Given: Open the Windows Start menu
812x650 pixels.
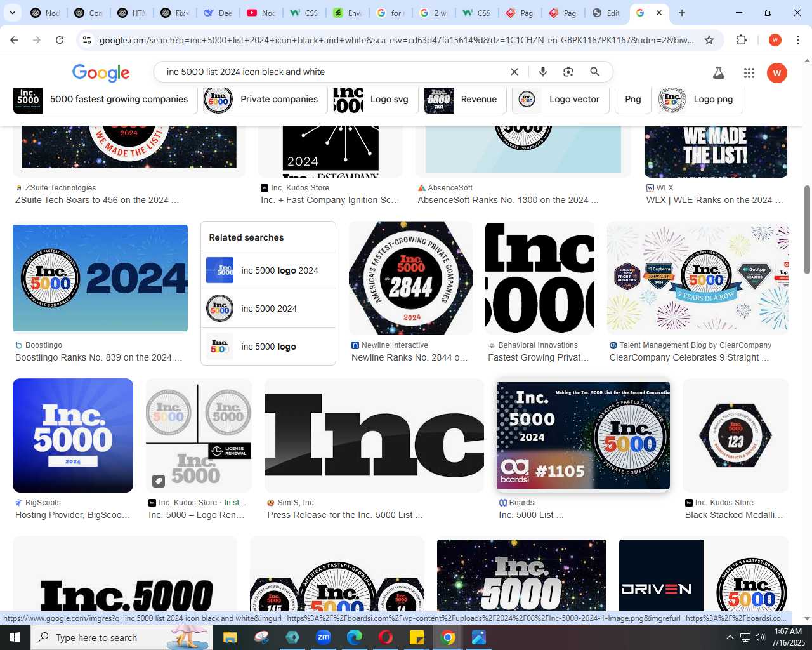Looking at the screenshot, I should point(15,637).
